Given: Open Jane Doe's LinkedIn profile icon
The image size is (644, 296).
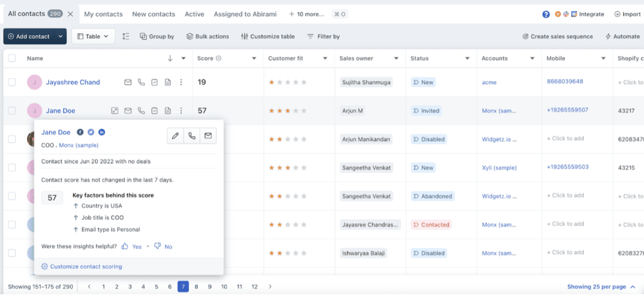Looking at the screenshot, I should coord(102,132).
